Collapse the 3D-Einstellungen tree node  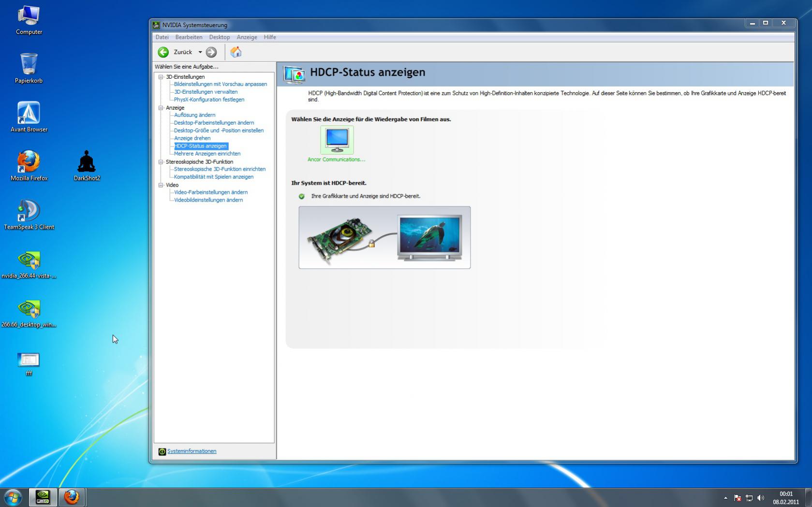[161, 77]
